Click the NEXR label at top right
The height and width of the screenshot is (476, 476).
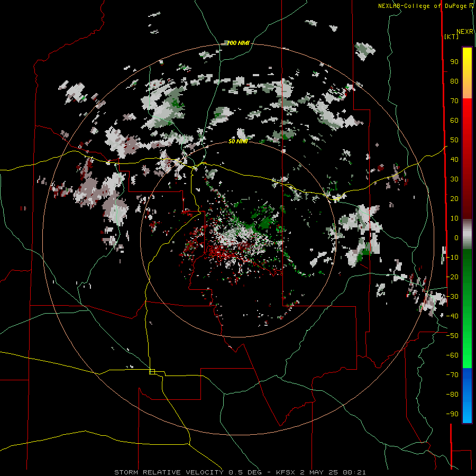click(x=465, y=32)
